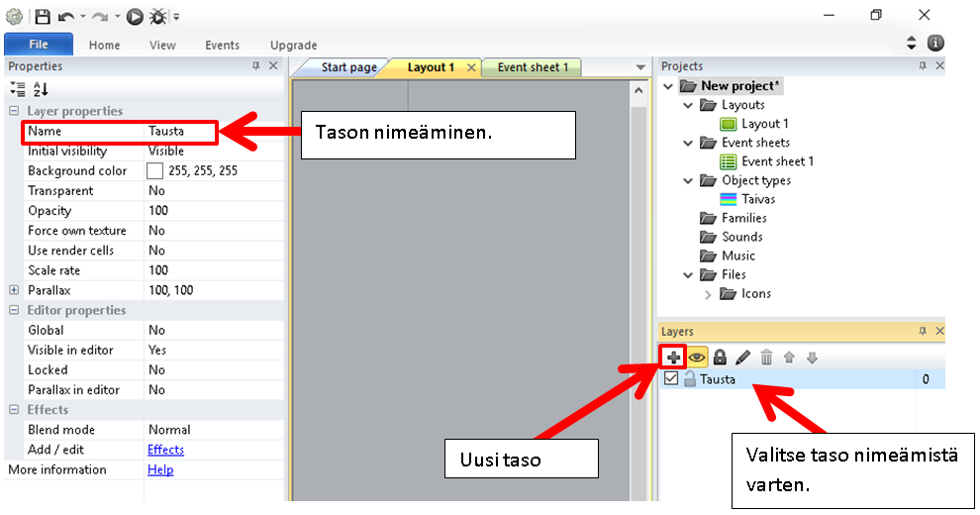This screenshot has height=515, width=980.
Task: Collapse the Object types folder
Action: pyautogui.click(x=688, y=180)
